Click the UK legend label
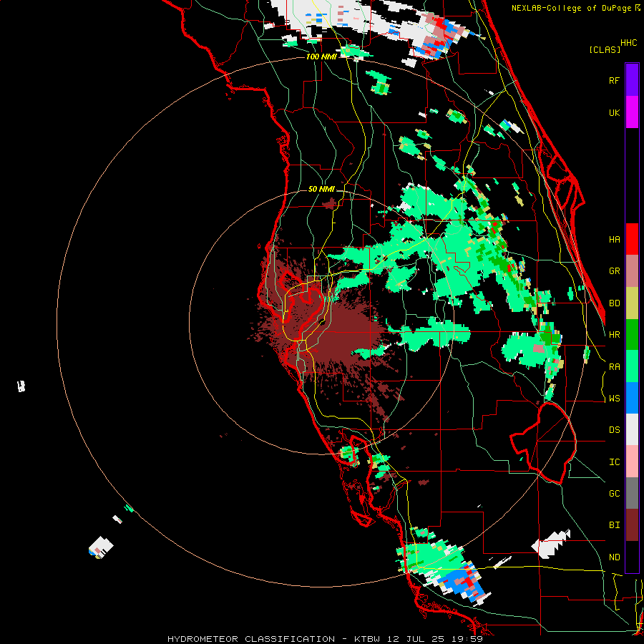Viewport: 644px width, 644px height. point(614,112)
